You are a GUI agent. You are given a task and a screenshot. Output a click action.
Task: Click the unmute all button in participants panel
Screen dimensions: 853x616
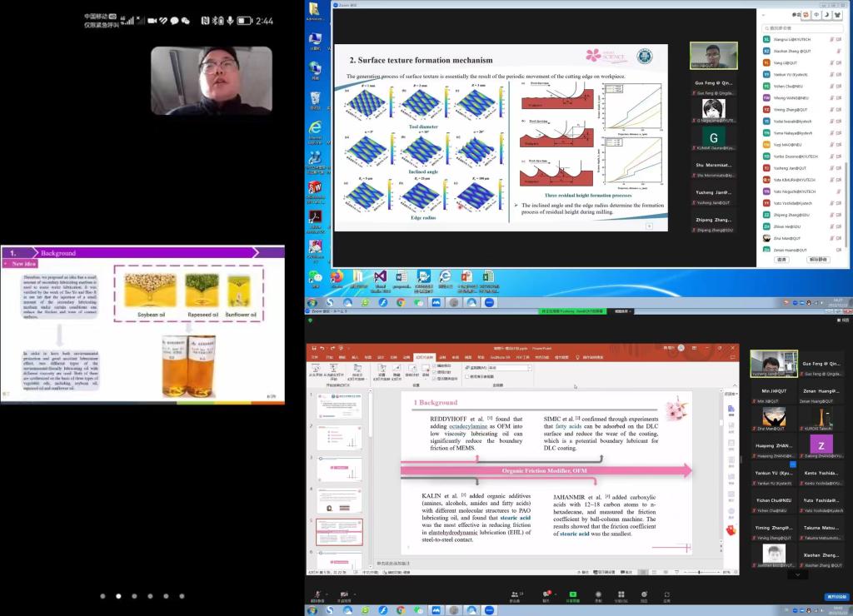(x=818, y=260)
